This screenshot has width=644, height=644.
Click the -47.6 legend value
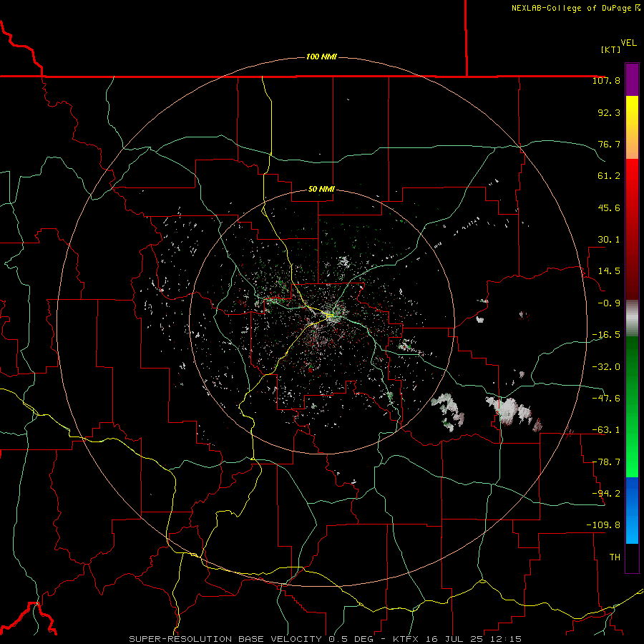(606, 399)
